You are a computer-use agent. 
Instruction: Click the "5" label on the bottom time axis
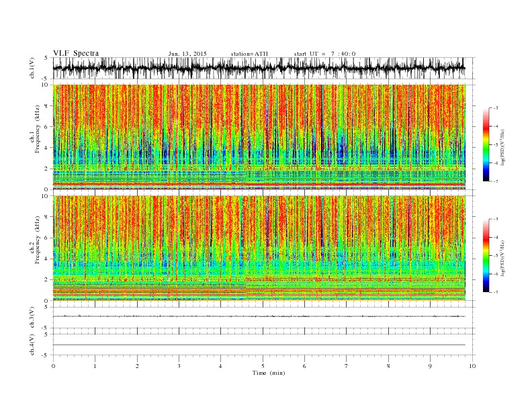point(263,366)
